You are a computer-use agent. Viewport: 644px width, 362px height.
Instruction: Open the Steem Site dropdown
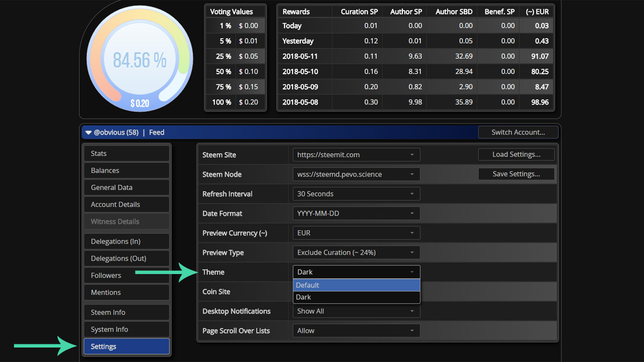356,155
